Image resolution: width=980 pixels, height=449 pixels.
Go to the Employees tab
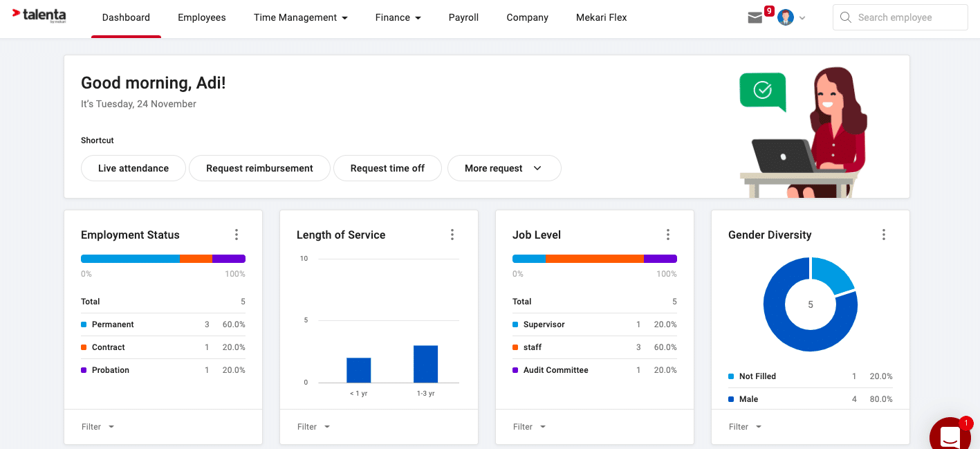click(x=201, y=18)
